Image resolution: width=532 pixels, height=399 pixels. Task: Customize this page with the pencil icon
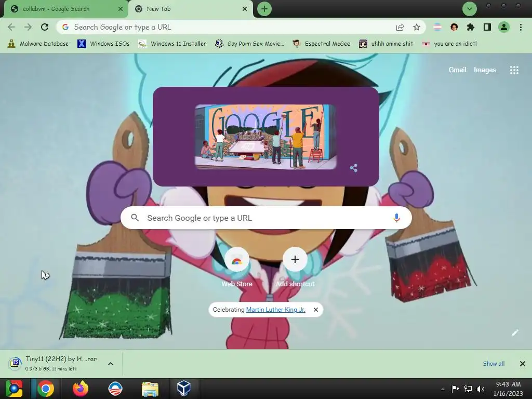(x=515, y=332)
